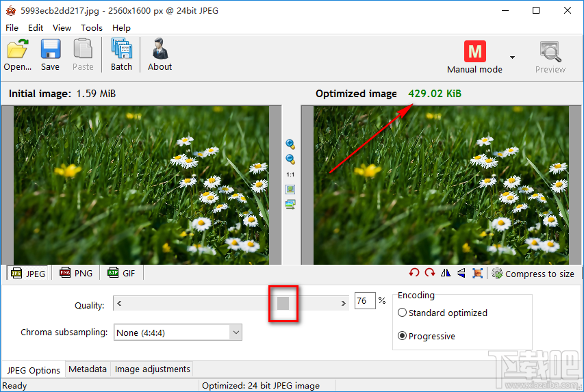Select the JPEG Options tab
This screenshot has height=392, width=584.
(34, 370)
